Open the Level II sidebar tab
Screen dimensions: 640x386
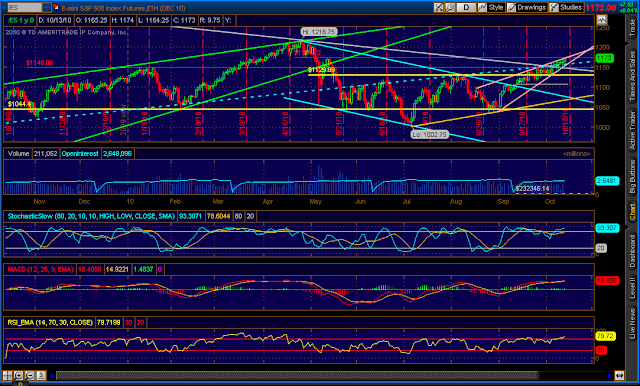click(x=633, y=287)
